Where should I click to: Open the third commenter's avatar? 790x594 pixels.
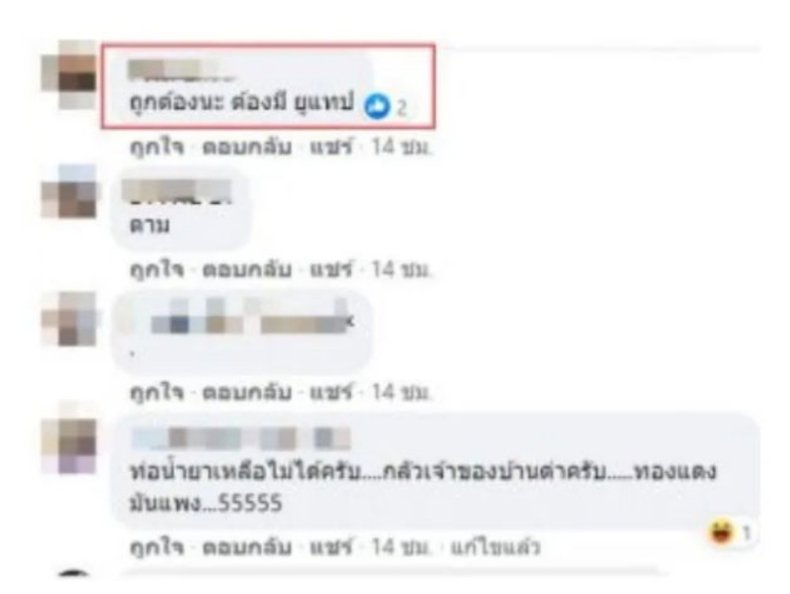click(70, 320)
